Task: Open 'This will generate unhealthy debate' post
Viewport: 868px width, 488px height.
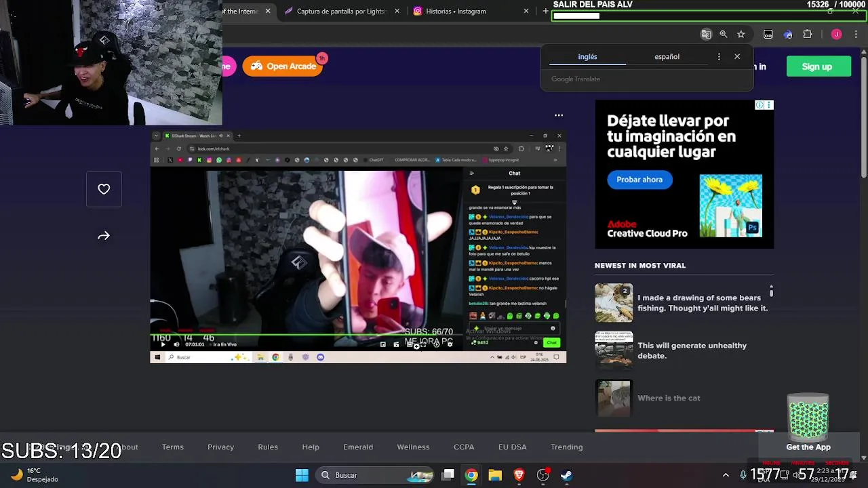Action: (x=692, y=350)
